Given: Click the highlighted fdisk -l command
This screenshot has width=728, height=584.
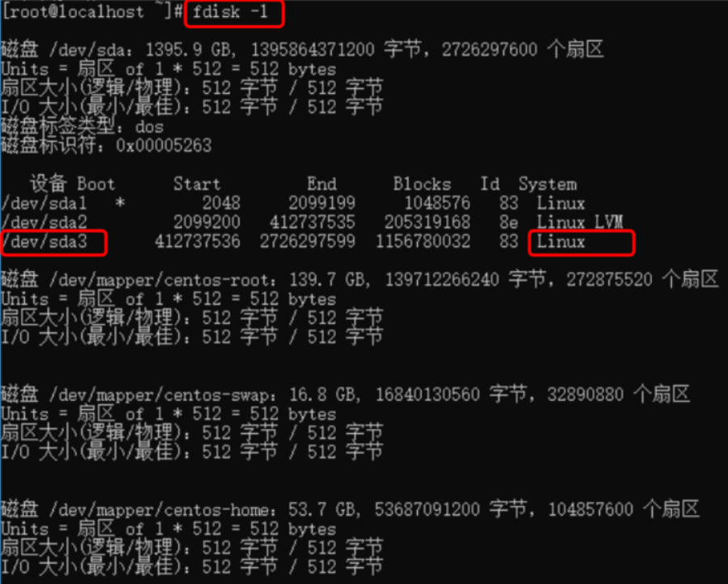Looking at the screenshot, I should tap(231, 11).
